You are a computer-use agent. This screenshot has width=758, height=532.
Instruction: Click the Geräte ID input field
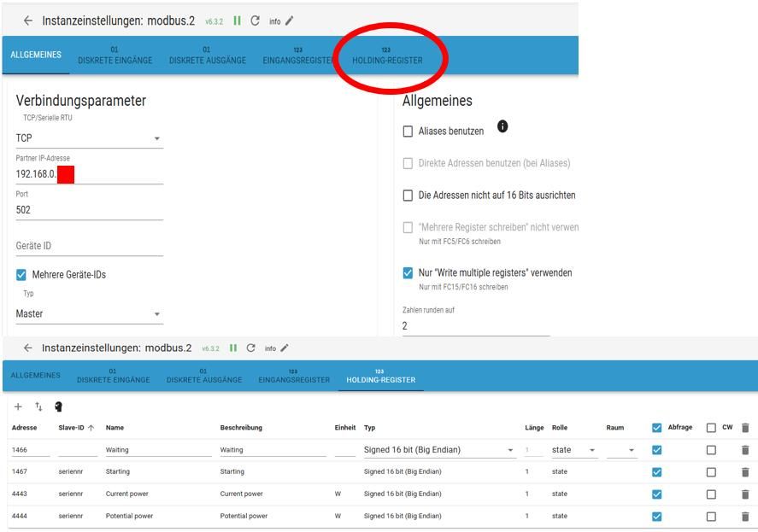click(x=90, y=246)
